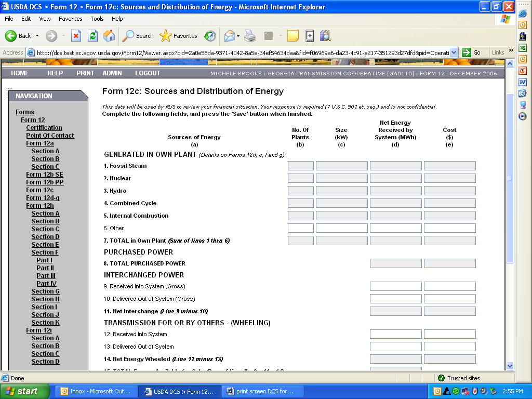Open the Tools menu

coord(97,19)
